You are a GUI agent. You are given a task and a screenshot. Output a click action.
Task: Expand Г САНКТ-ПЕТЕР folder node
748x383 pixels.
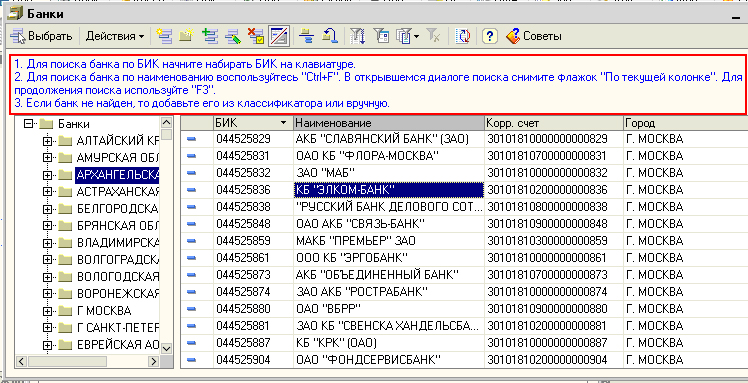click(x=47, y=328)
